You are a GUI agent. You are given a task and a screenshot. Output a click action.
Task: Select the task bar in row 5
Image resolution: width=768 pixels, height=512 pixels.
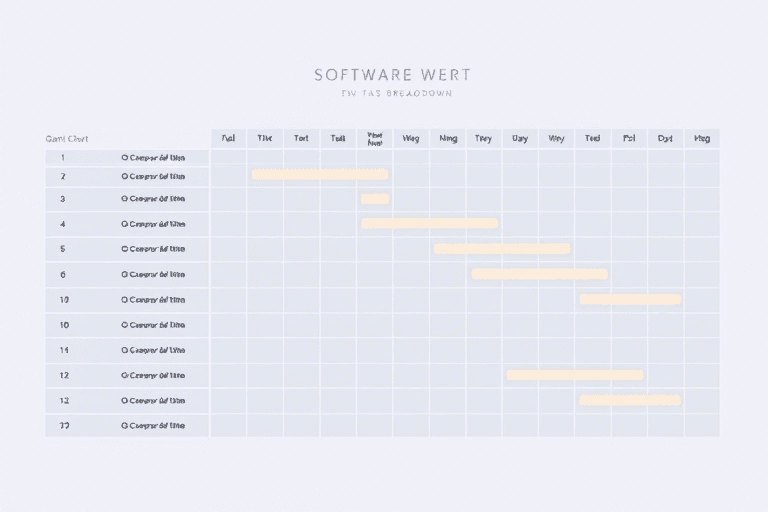[x=501, y=249]
